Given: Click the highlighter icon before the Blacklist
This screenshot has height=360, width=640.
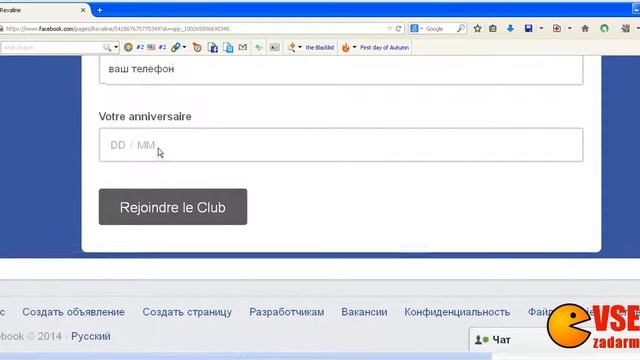Looking at the screenshot, I should pos(291,47).
